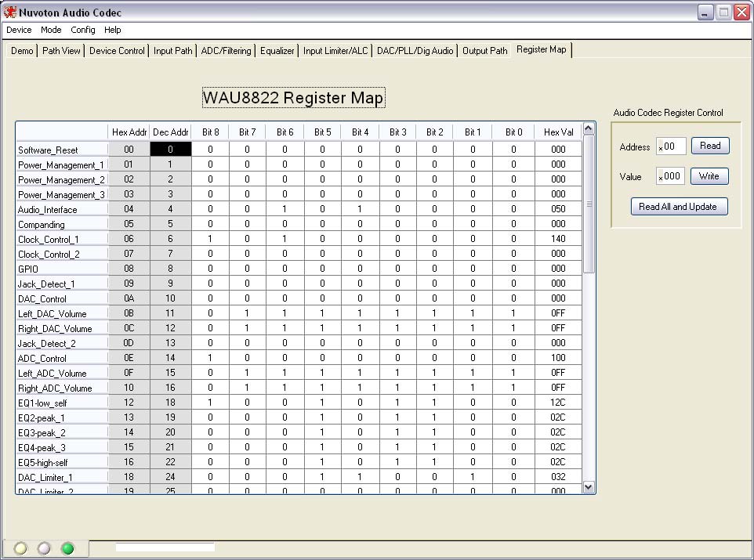This screenshot has width=754, height=560.
Task: Switch to the Equalizer tab
Action: (x=277, y=51)
